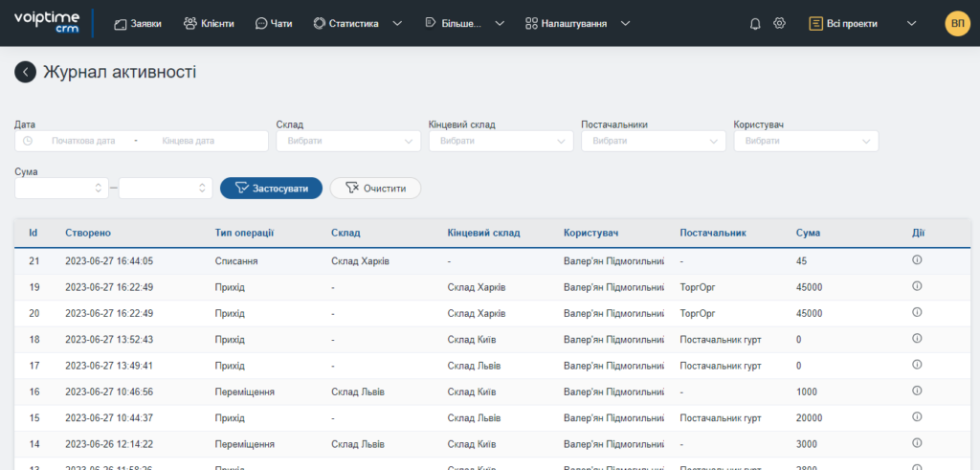Open info icon for record Id 19
Screen dimensions: 980x470
pyautogui.click(x=917, y=286)
